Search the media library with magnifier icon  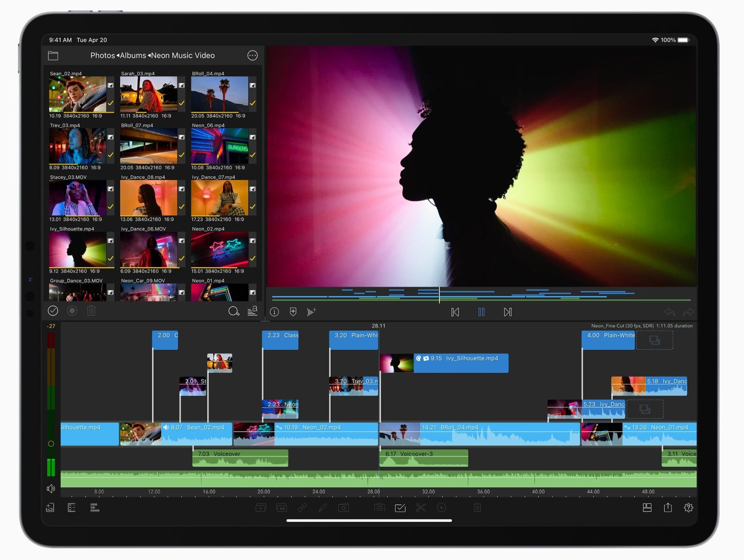[x=234, y=311]
